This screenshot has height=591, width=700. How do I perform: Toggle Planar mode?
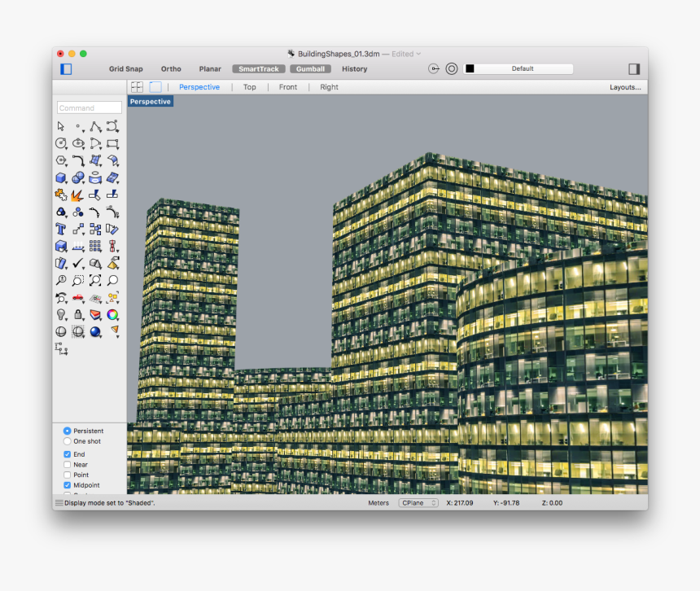210,68
